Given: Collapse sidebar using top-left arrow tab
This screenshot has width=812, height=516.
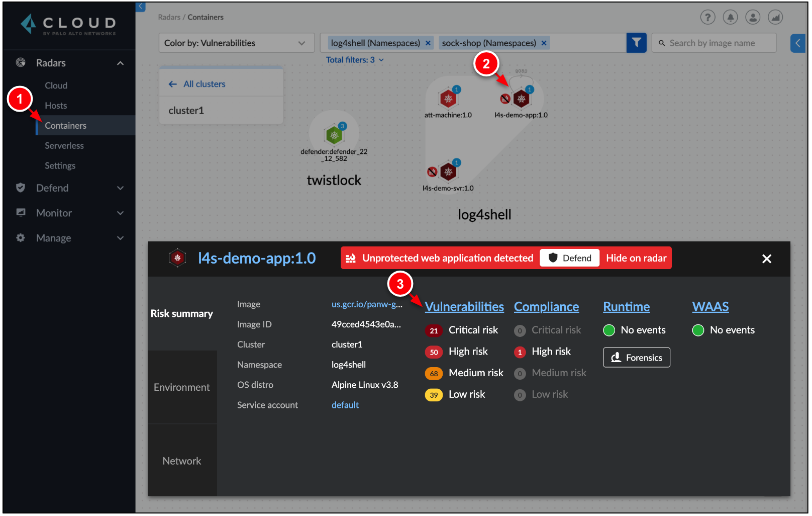Looking at the screenshot, I should pos(141,7).
